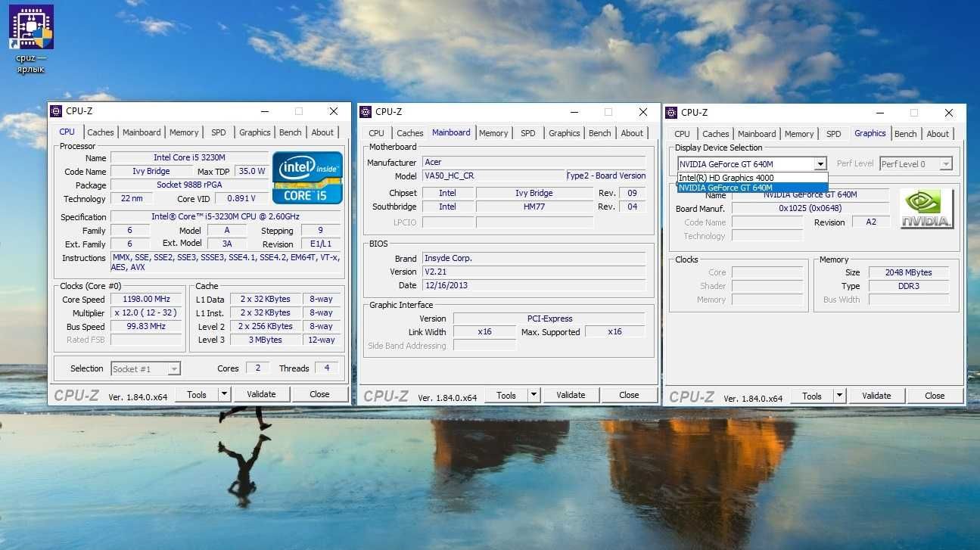The height and width of the screenshot is (550, 980).
Task: Open Caches tab in left CPU-Z window
Action: pos(101,132)
